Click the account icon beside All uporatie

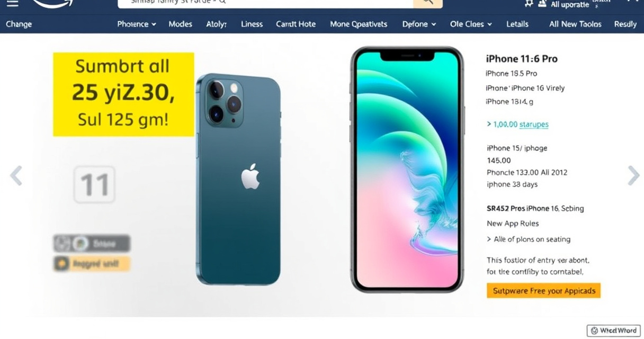pyautogui.click(x=542, y=4)
